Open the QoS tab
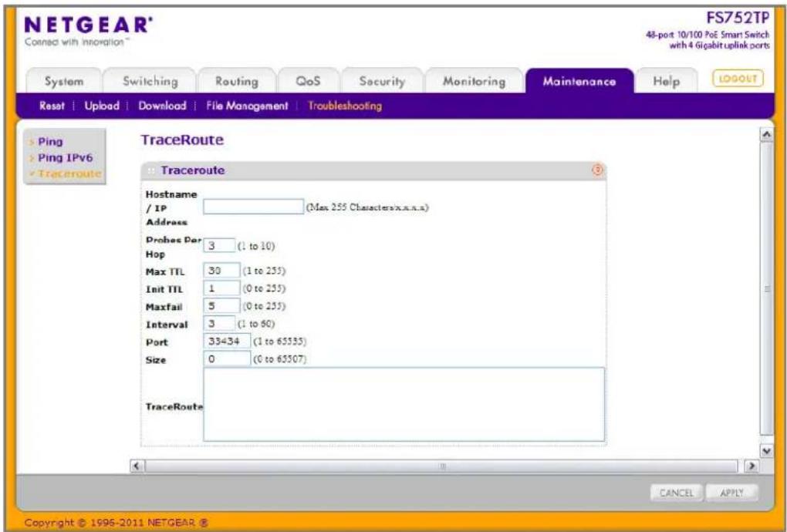The height and width of the screenshot is (532, 787). [x=308, y=81]
